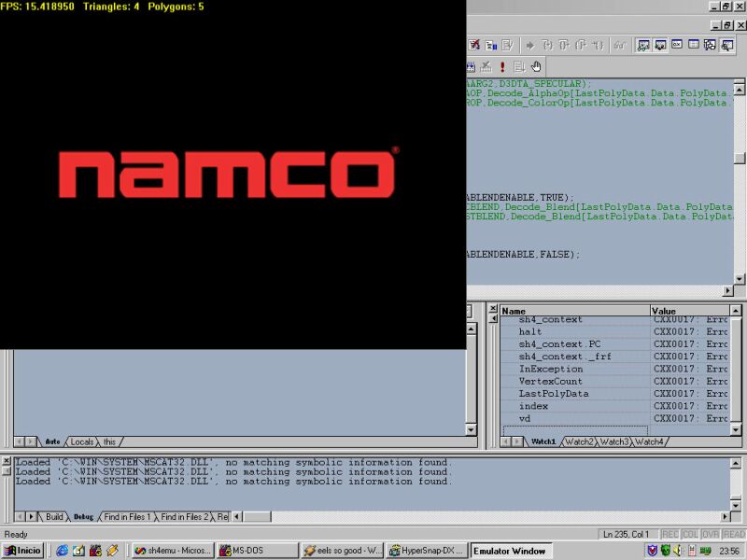747x560 pixels.
Task: Open the Debug output tab
Action: [x=84, y=517]
